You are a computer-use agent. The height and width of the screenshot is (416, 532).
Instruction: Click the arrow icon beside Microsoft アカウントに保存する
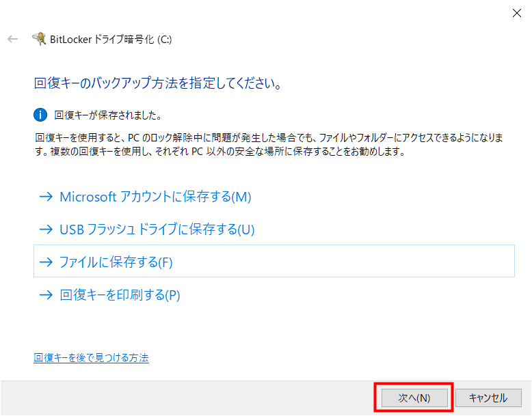click(46, 197)
